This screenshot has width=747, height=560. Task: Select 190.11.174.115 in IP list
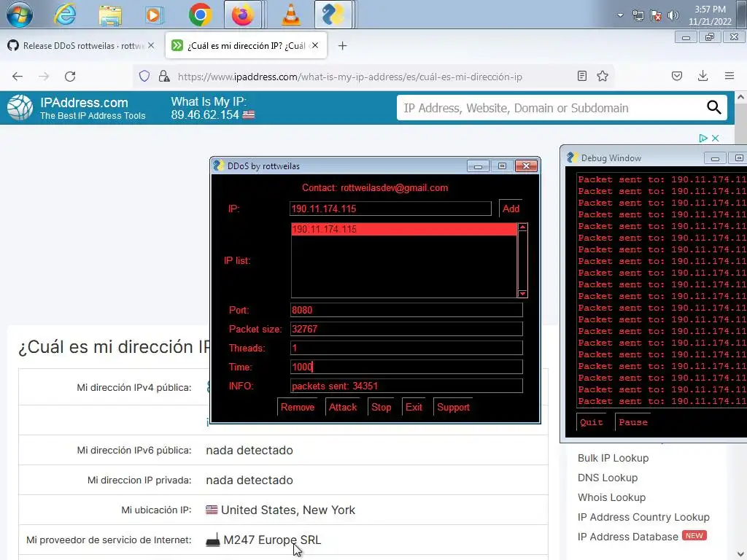click(x=403, y=229)
